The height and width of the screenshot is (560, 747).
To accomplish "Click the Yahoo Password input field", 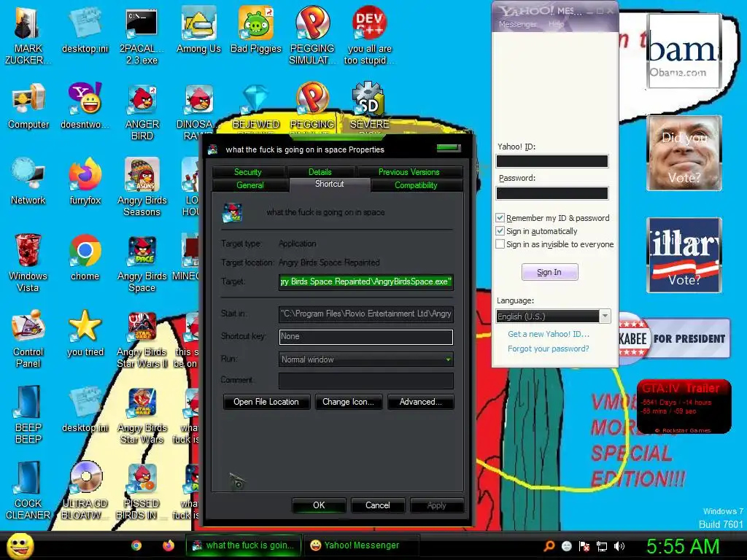I will [x=552, y=193].
